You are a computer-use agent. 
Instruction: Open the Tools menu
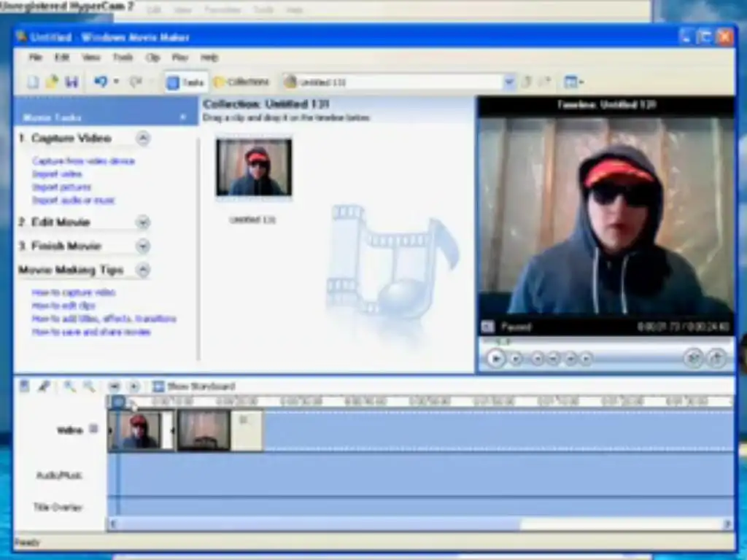coord(123,58)
